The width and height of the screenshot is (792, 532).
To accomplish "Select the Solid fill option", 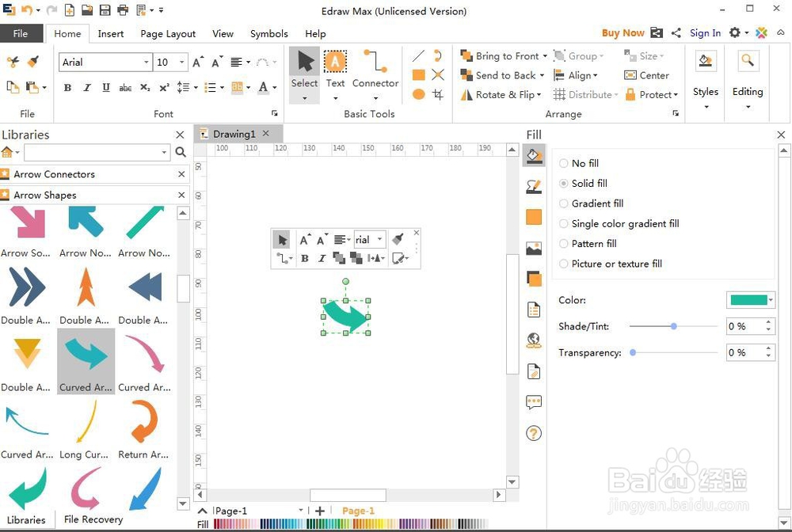I will (584, 183).
